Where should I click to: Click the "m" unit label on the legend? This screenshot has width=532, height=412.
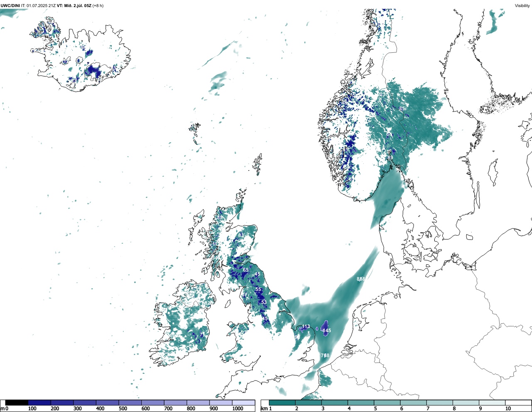click(2, 409)
